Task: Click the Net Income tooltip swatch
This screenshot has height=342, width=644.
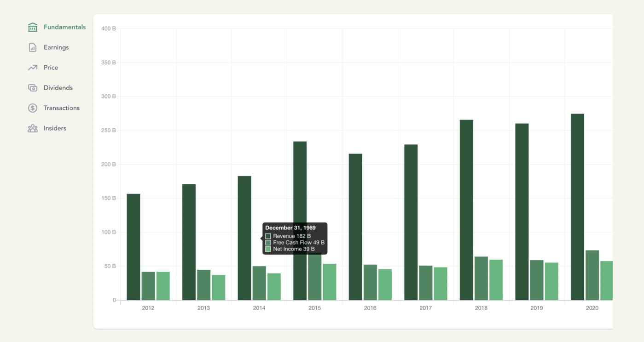Action: [268, 249]
